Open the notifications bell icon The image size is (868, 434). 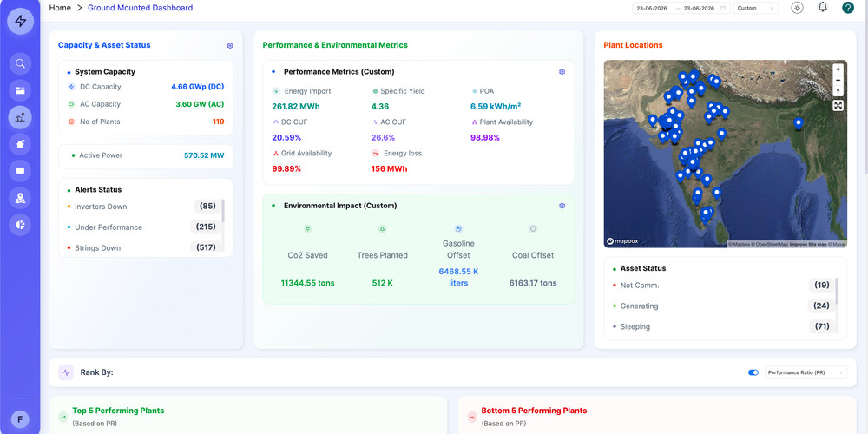[823, 7]
